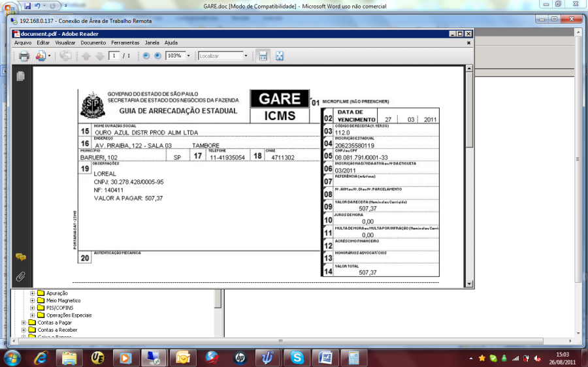Click the 103% zoom value field
This screenshot has width=588, height=367.
pos(174,56)
